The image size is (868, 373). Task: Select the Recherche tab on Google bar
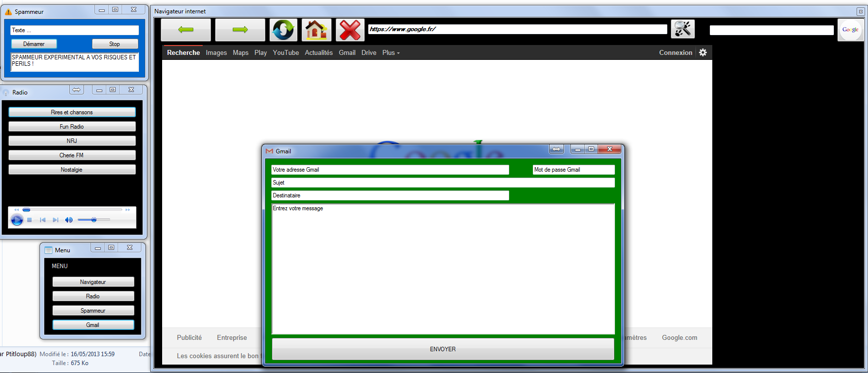(183, 52)
